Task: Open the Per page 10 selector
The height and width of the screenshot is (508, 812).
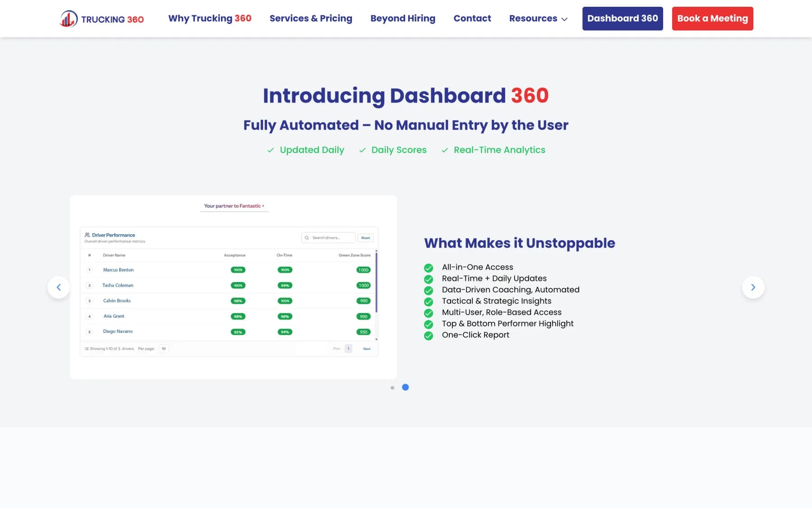Action: [164, 349]
